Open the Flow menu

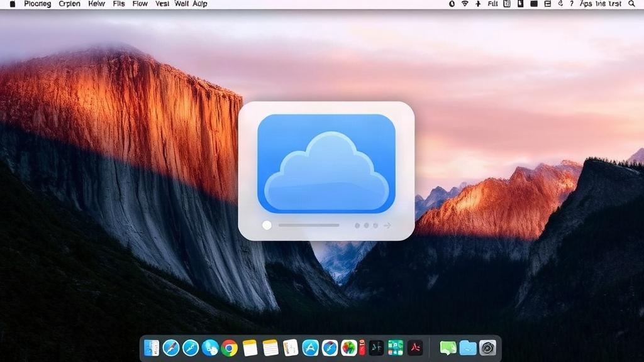(140, 4)
